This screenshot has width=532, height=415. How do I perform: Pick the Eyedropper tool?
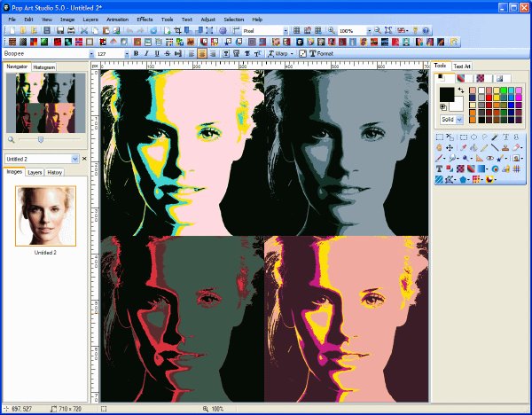463,147
